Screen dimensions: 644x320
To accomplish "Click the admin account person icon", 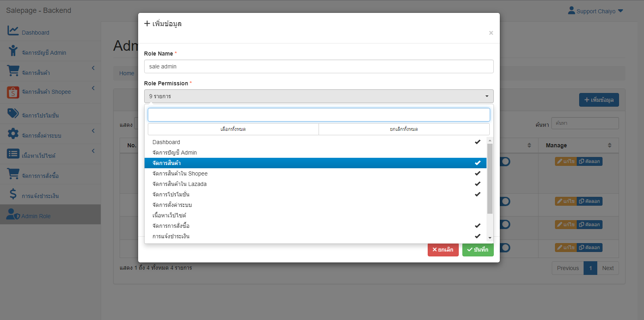I will (x=13, y=51).
